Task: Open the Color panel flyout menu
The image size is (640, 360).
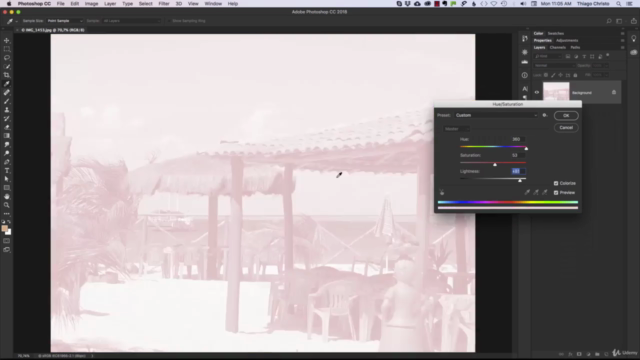Action: (x=622, y=33)
